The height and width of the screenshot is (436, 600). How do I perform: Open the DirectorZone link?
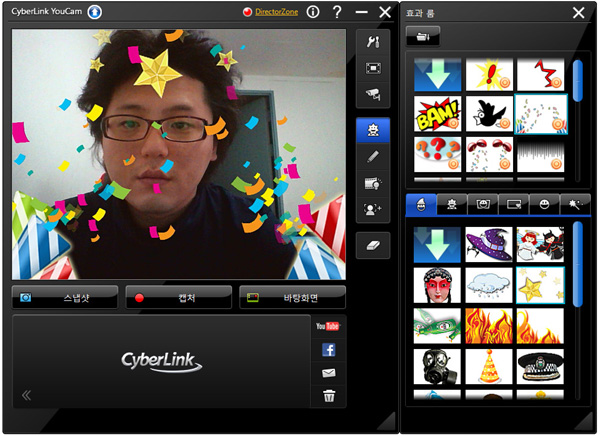click(276, 12)
